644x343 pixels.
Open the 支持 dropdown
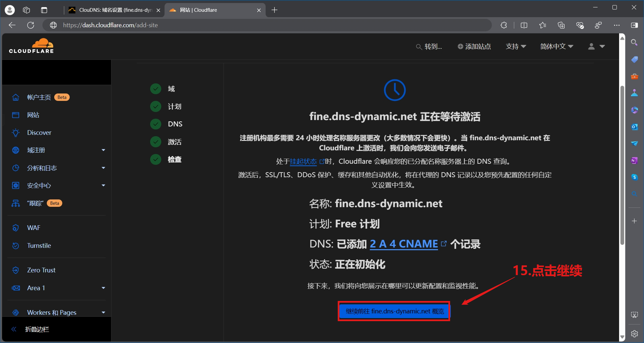point(516,46)
